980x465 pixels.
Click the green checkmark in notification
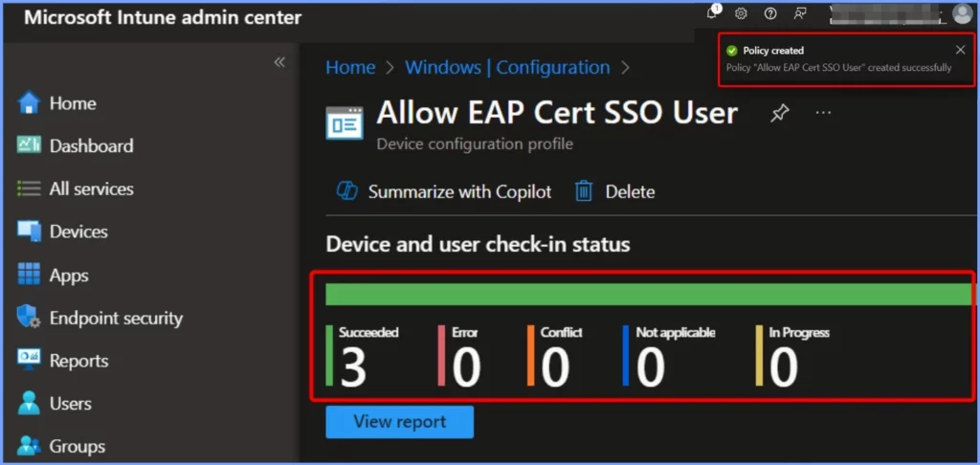732,51
